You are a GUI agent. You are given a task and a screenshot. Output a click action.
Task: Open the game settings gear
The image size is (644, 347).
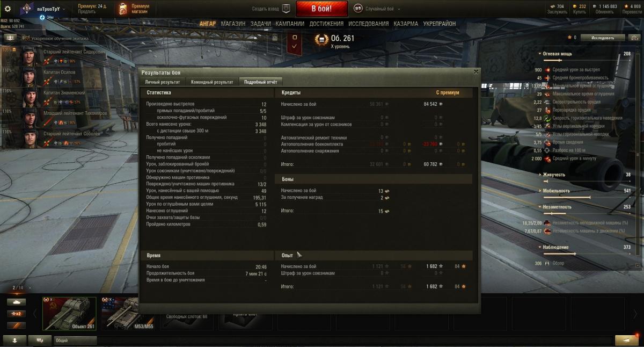(8, 9)
